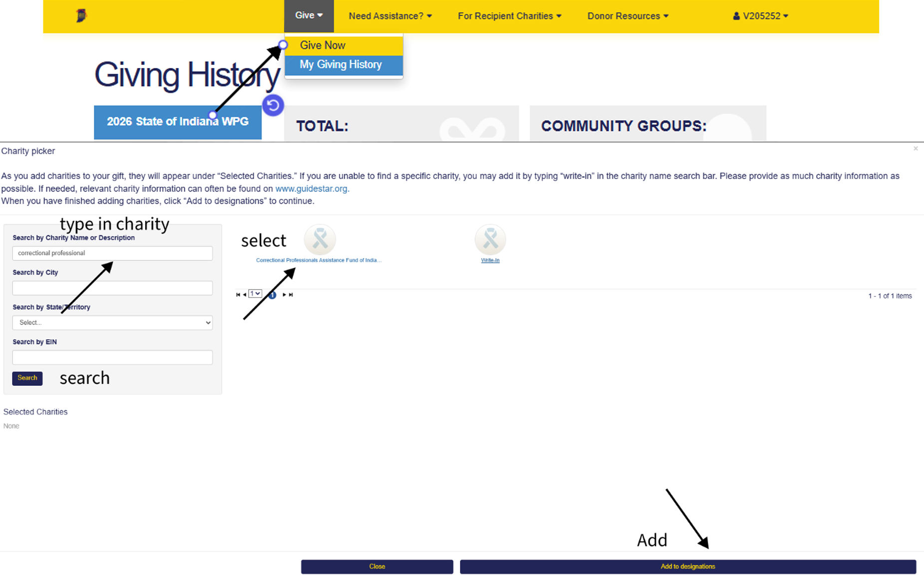Go to last page of charity results

click(291, 295)
